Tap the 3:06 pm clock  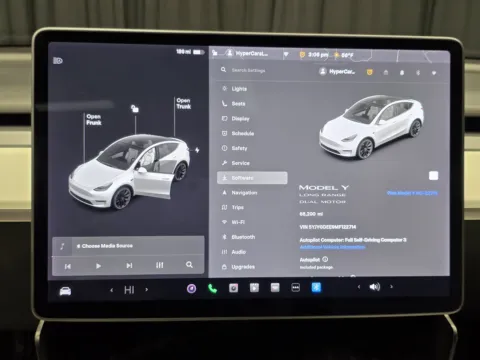[318, 54]
